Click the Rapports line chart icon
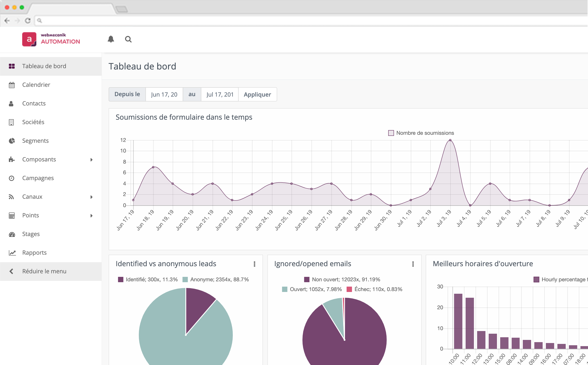The height and width of the screenshot is (365, 588). pos(12,253)
